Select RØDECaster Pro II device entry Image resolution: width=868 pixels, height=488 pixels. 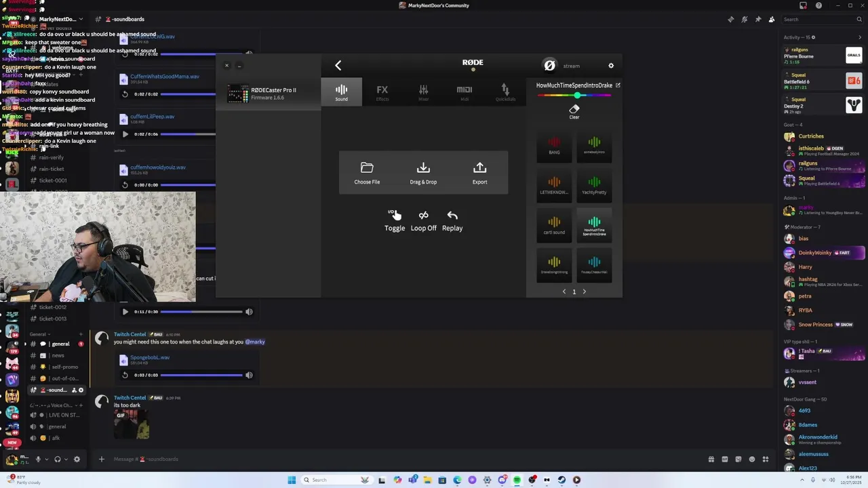269,93
